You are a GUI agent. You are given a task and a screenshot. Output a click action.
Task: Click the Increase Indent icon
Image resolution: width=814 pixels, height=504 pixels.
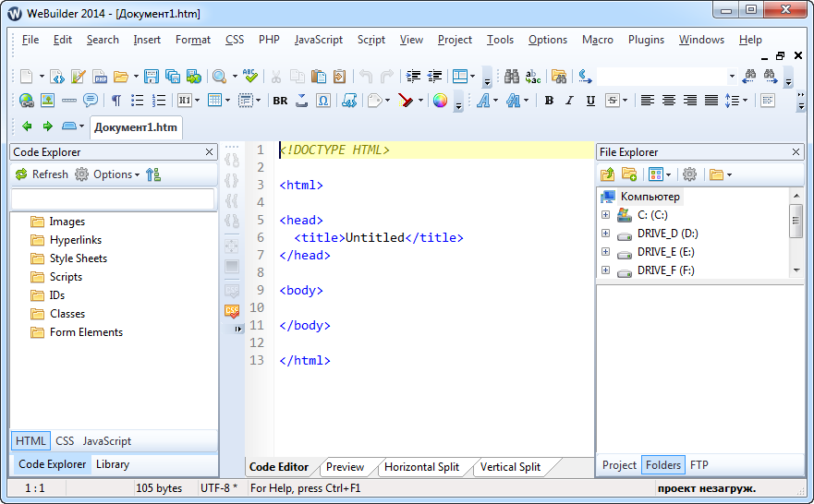coord(413,77)
